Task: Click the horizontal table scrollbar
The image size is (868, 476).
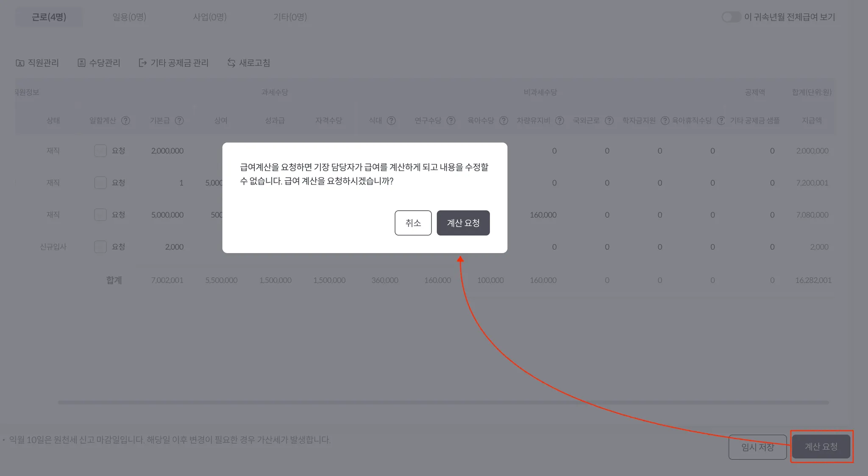Action: coord(443,402)
